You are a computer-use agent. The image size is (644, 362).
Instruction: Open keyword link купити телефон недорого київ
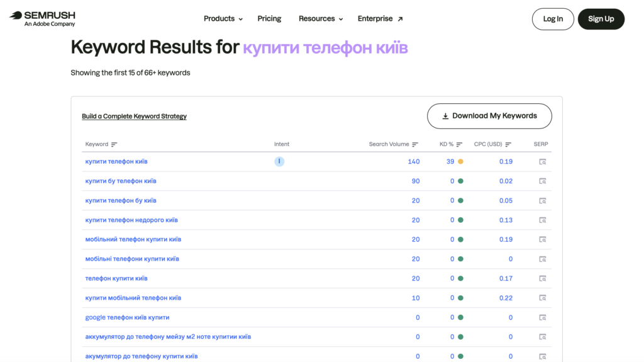point(131,220)
